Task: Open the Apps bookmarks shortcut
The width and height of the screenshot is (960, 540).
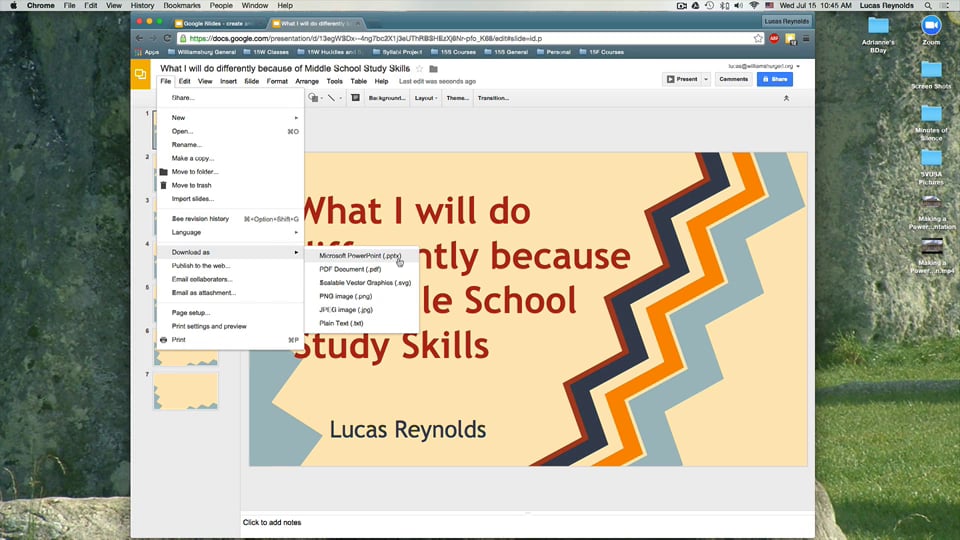Action: [x=147, y=52]
